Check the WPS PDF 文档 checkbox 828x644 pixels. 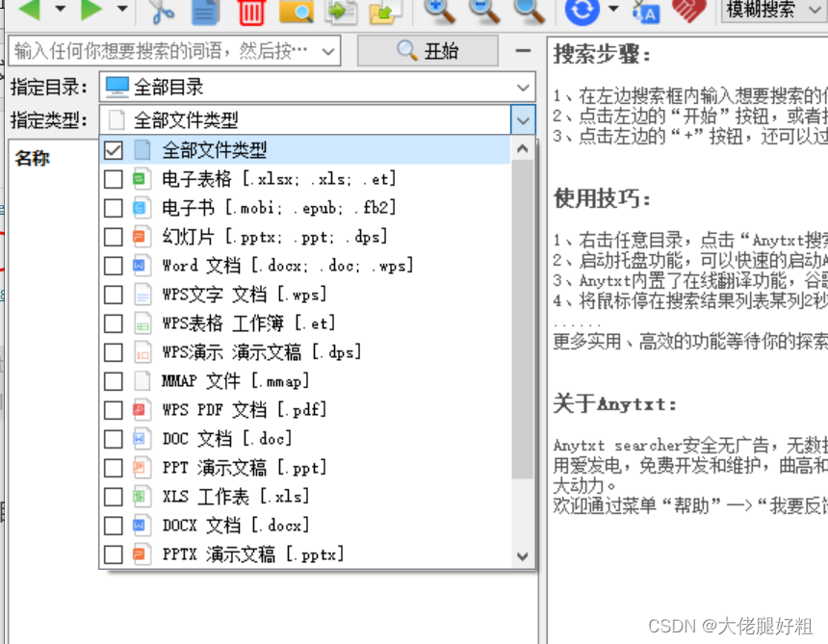(114, 410)
